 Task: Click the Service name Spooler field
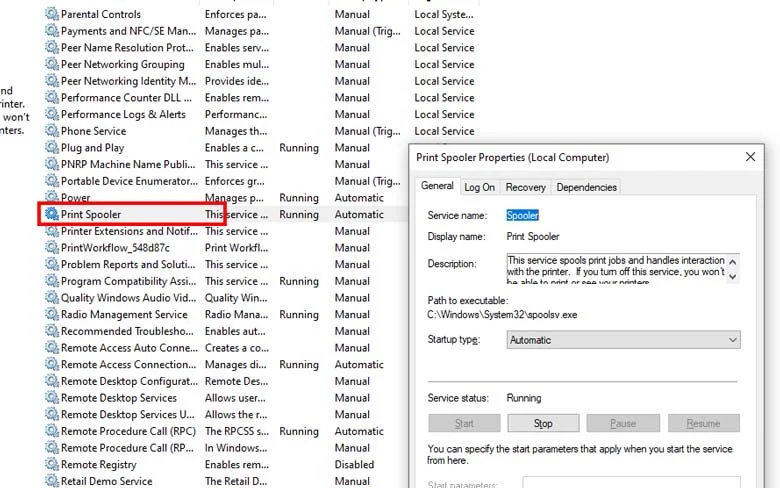click(x=522, y=215)
